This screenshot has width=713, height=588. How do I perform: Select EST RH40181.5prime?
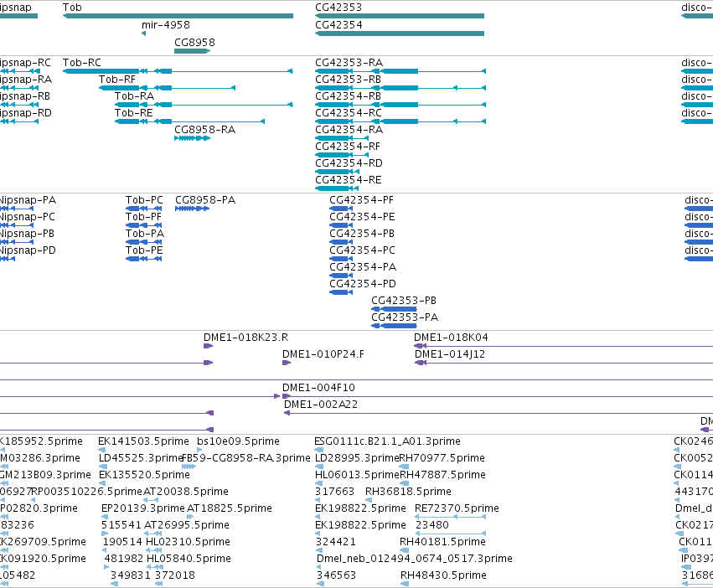(x=442, y=543)
